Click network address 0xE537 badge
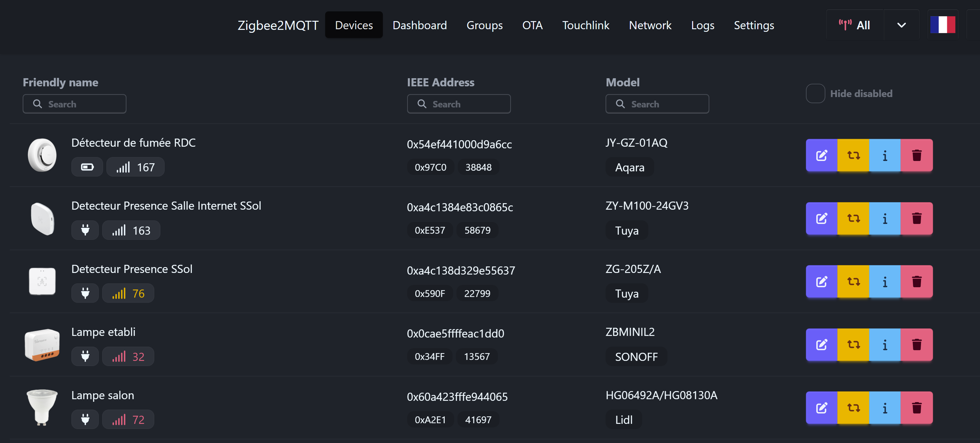 click(430, 230)
